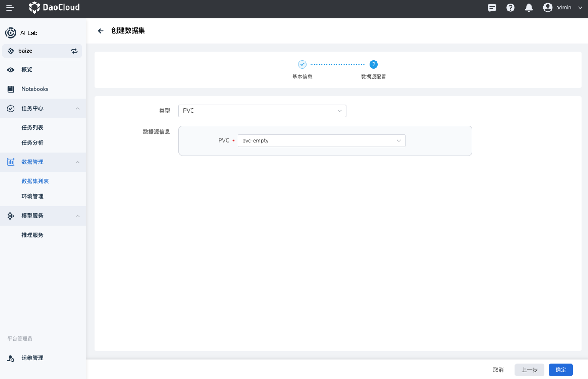Screen dimensions: 588x379
Task: Click the AI Lab logo icon
Action: pos(11,33)
